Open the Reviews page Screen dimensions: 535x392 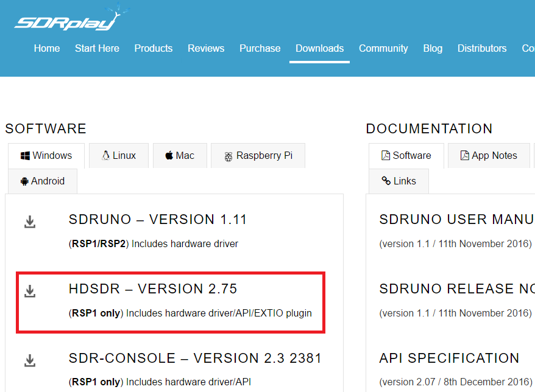coord(206,49)
